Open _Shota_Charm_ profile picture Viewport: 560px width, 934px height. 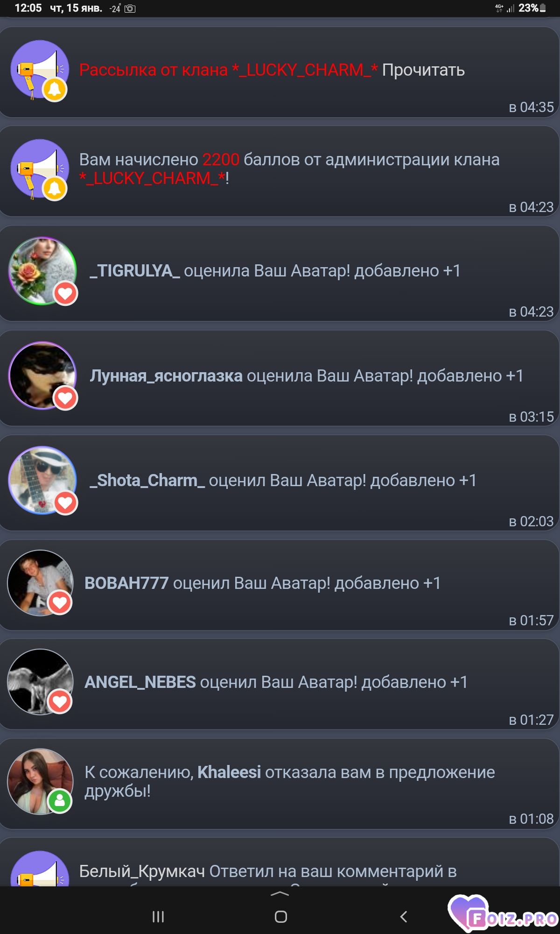pyautogui.click(x=42, y=480)
